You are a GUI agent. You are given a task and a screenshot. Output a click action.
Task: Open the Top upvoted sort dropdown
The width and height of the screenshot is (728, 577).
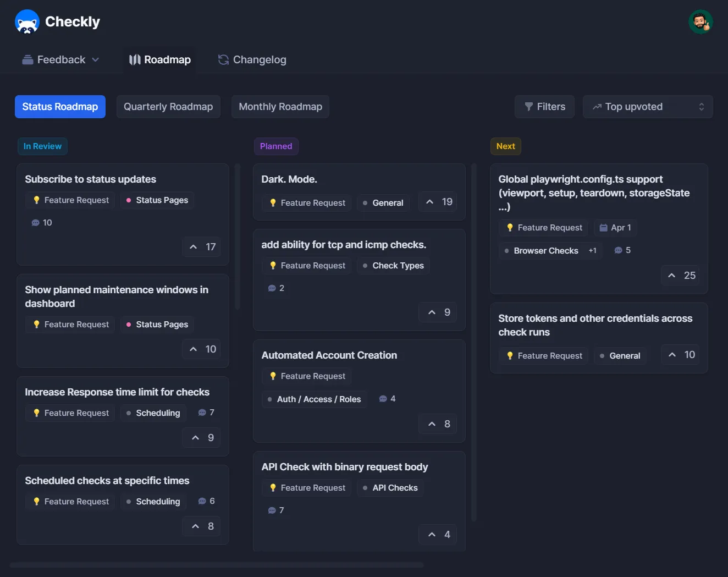[x=647, y=106]
